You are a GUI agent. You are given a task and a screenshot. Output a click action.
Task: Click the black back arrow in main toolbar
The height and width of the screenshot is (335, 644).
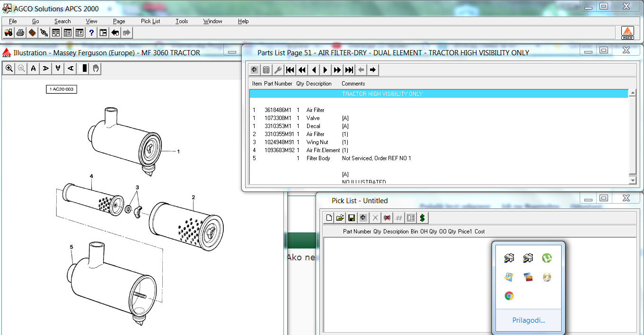[x=115, y=33]
